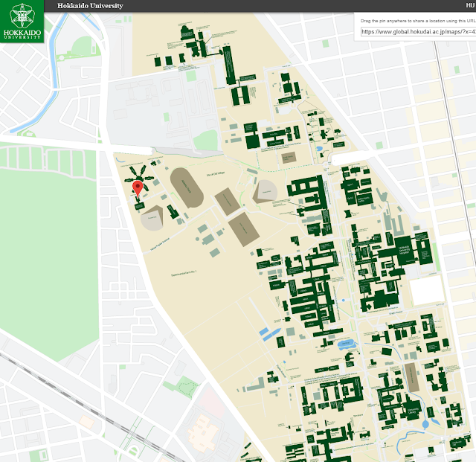Select the baseball field beside the pin
Viewport: 476px width, 462px height.
pyautogui.click(x=152, y=217)
